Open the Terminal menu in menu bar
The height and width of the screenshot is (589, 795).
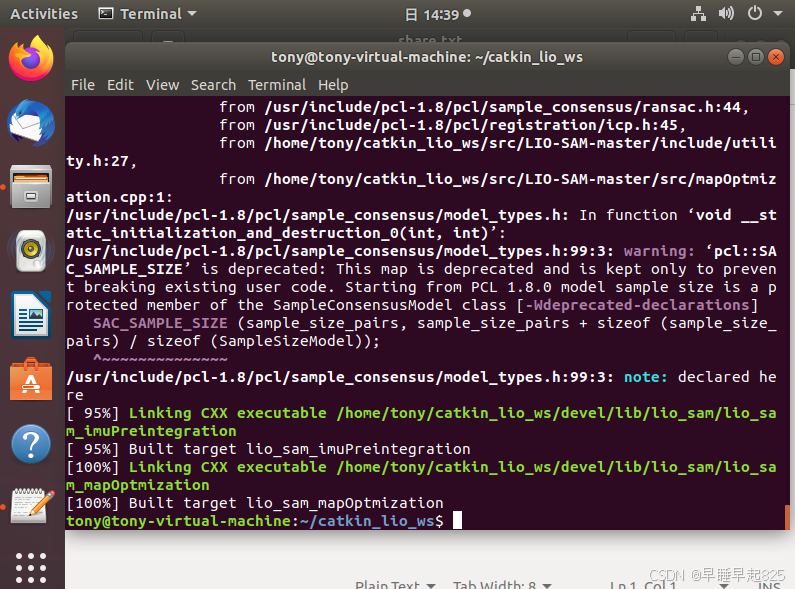pyautogui.click(x=277, y=85)
